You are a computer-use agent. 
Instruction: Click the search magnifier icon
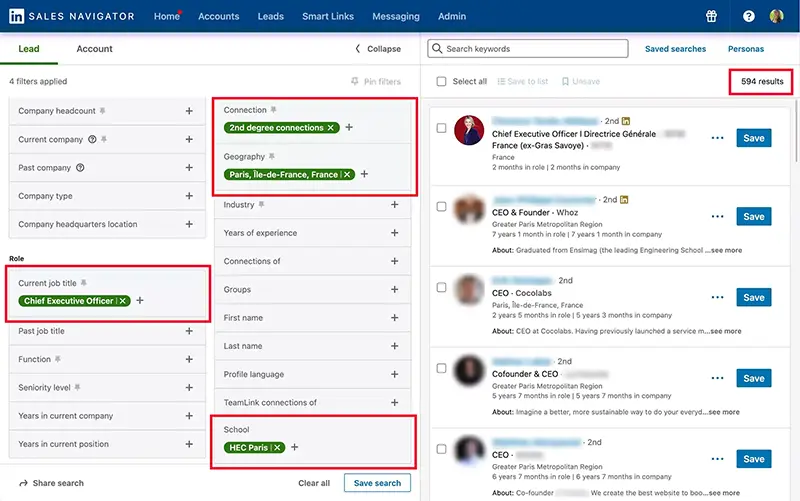pyautogui.click(x=437, y=48)
